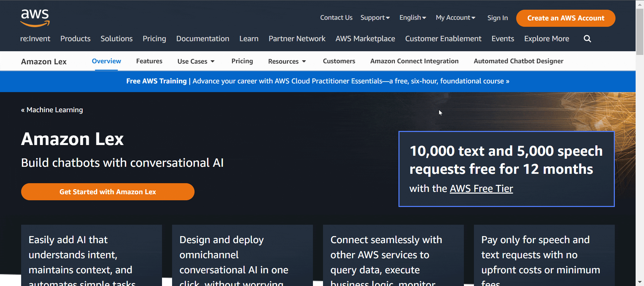The height and width of the screenshot is (286, 644).
Task: Open the search magnifier icon
Action: click(x=587, y=39)
